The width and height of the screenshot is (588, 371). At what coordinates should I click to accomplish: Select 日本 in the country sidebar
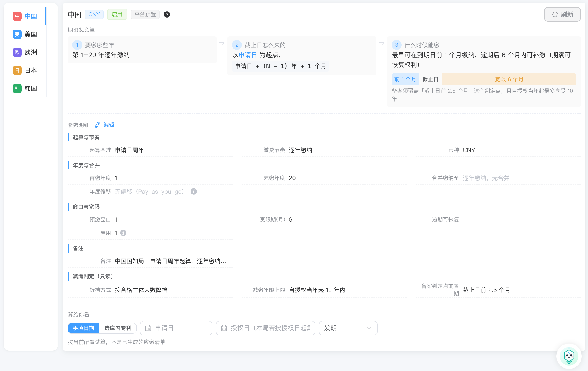pyautogui.click(x=25, y=71)
